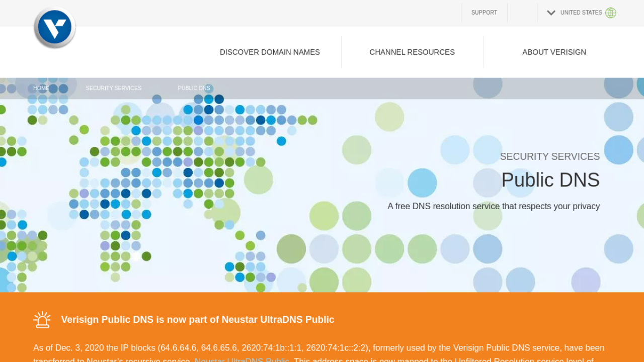
Task: Select United States region text
Action: point(581,13)
